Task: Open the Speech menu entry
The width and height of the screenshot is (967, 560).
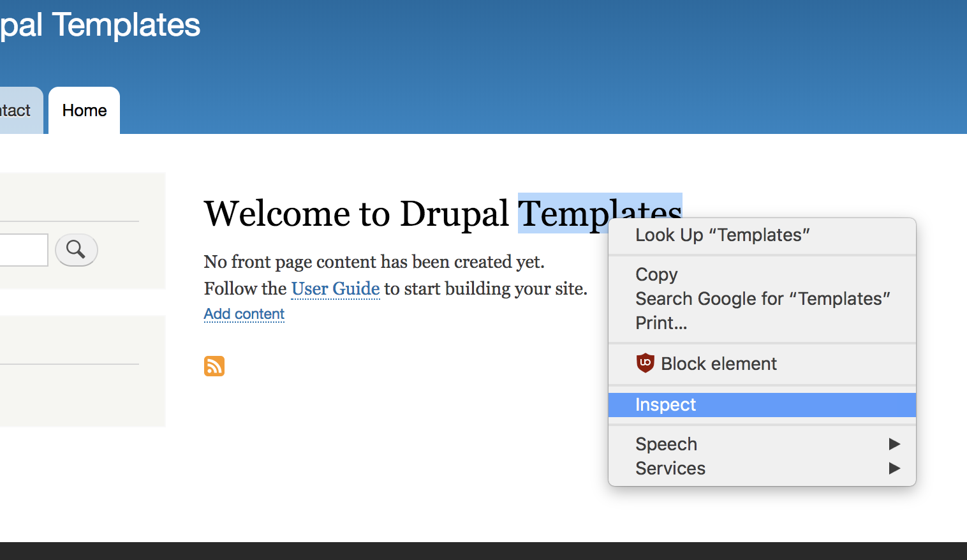Action: click(762, 444)
